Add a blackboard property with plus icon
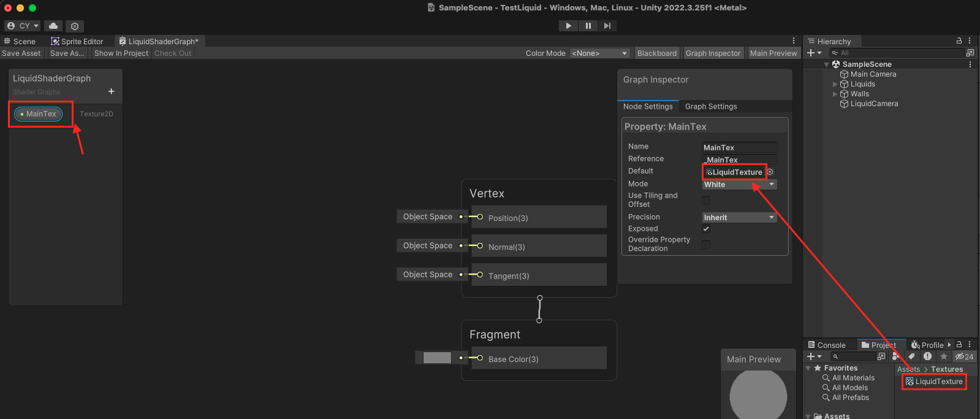Screen dimensions: 980x419 tap(111, 91)
